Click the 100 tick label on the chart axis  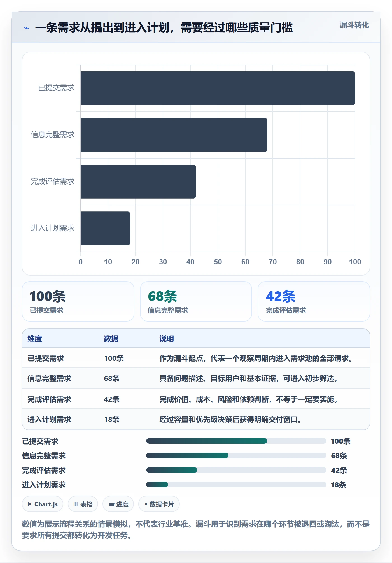(x=355, y=262)
